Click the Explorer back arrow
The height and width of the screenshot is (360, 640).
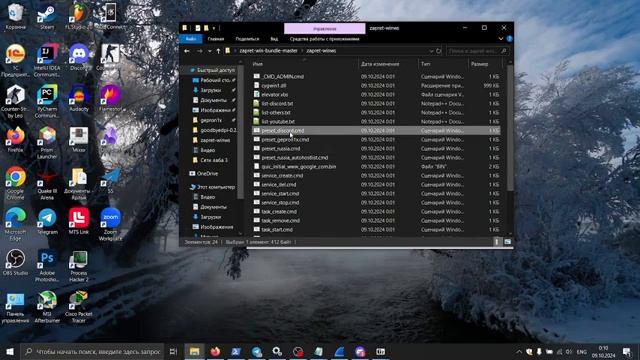(187, 51)
